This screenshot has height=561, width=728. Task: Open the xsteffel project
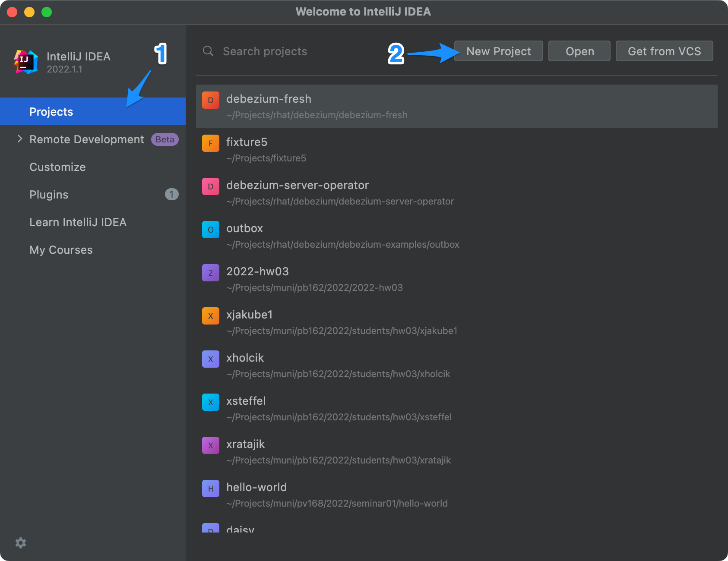[x=457, y=408]
